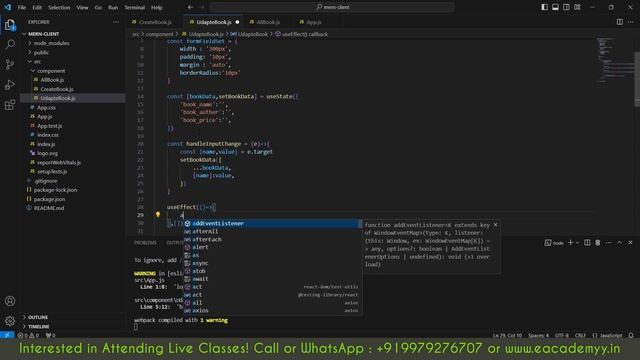Choose the axios suggestion
The width and height of the screenshot is (640, 360).
tap(272, 311)
